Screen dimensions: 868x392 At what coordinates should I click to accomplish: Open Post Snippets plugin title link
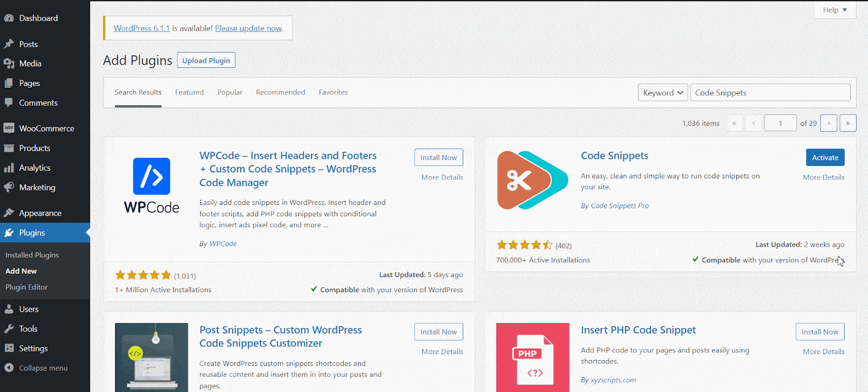pyautogui.click(x=280, y=337)
